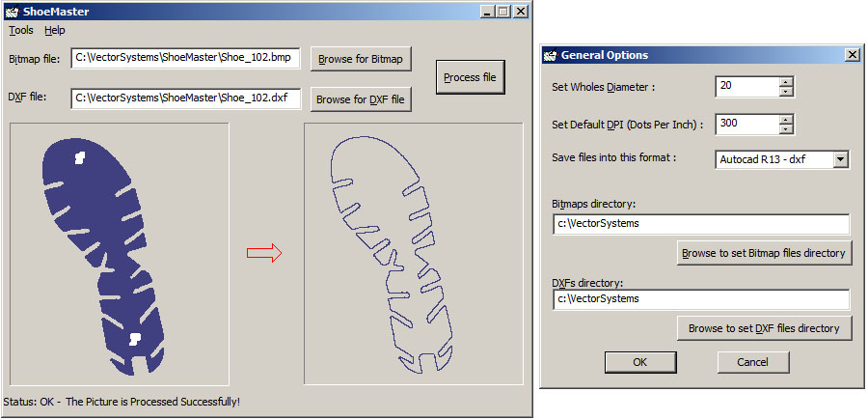
Task: Focus the DXF file path field
Action: tap(185, 98)
